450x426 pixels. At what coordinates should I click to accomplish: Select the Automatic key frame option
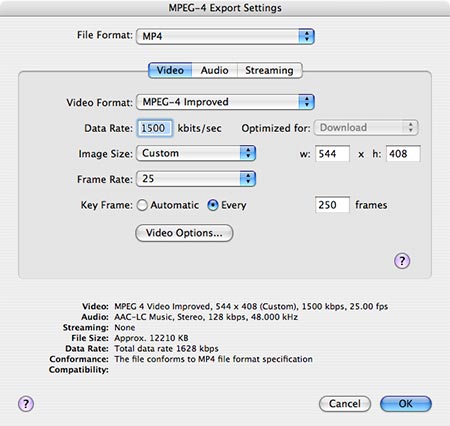click(x=142, y=205)
